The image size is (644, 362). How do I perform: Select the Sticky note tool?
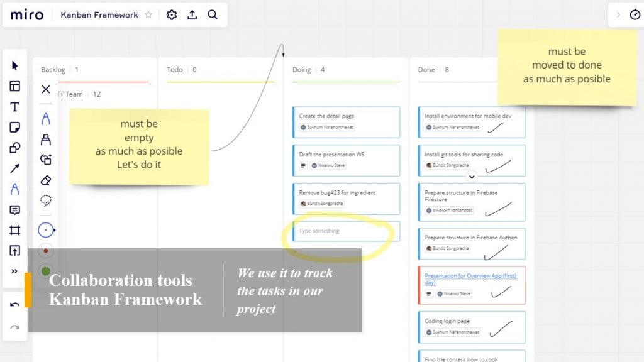pos(15,127)
